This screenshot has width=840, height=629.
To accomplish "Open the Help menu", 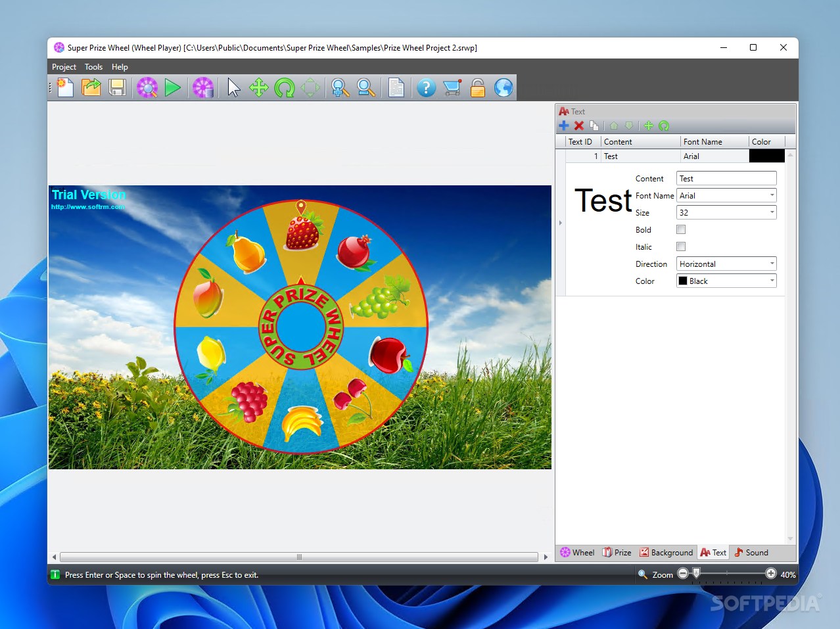I will [120, 67].
